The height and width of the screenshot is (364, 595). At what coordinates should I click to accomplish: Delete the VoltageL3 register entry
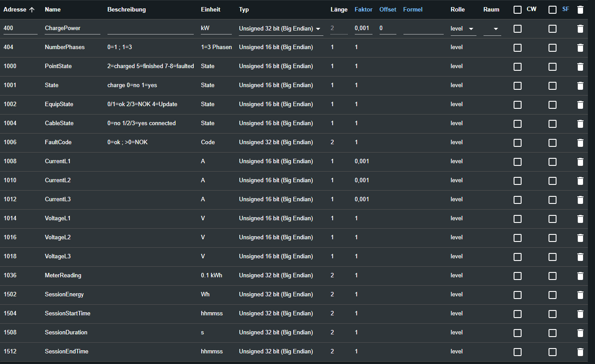point(580,257)
